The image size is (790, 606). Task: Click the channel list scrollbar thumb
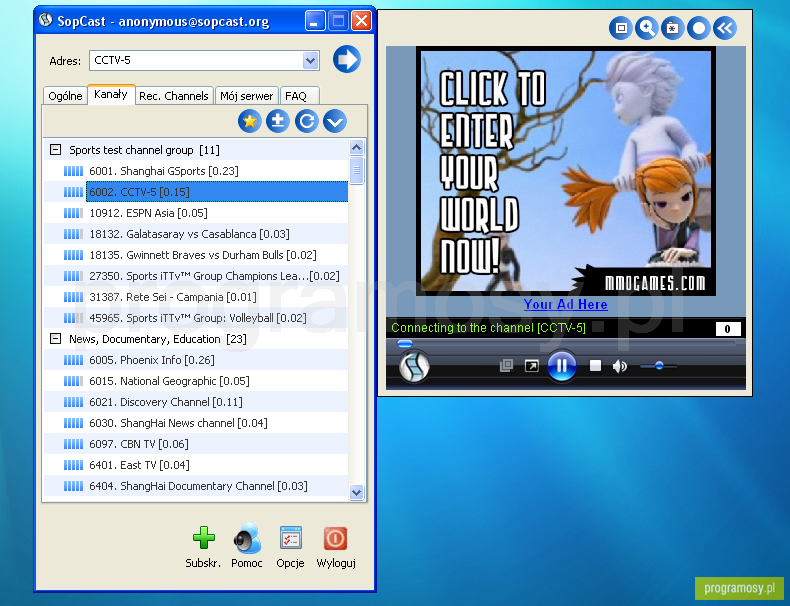[x=356, y=170]
